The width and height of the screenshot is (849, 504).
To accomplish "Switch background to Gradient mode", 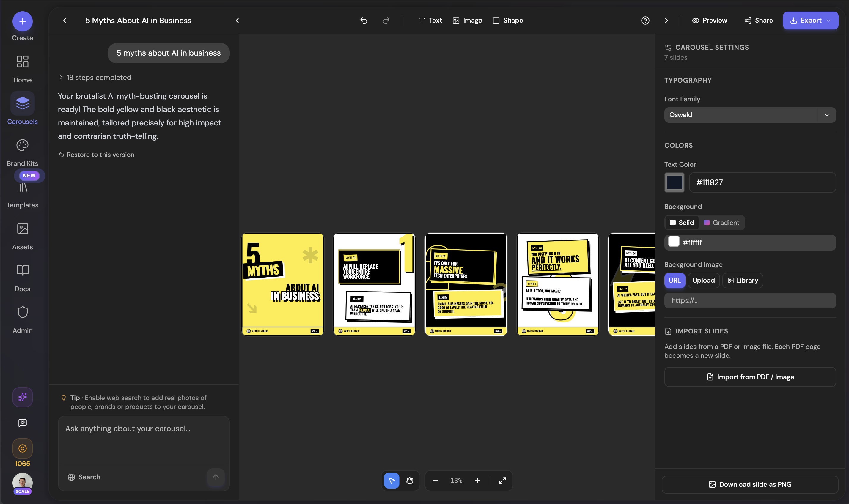I will click(721, 223).
